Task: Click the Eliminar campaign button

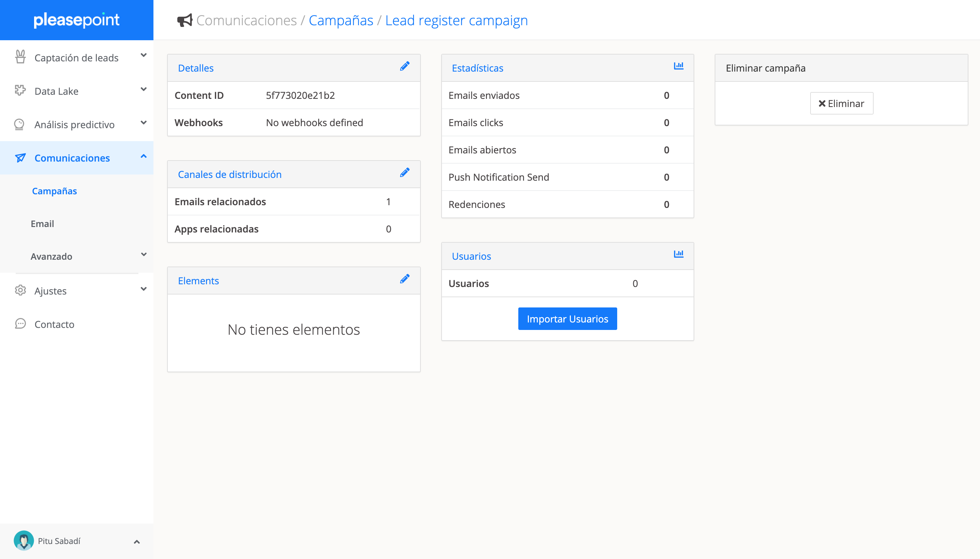Action: [841, 103]
